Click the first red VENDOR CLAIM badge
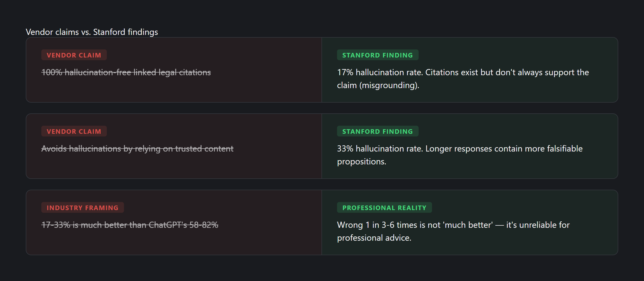 (x=74, y=55)
